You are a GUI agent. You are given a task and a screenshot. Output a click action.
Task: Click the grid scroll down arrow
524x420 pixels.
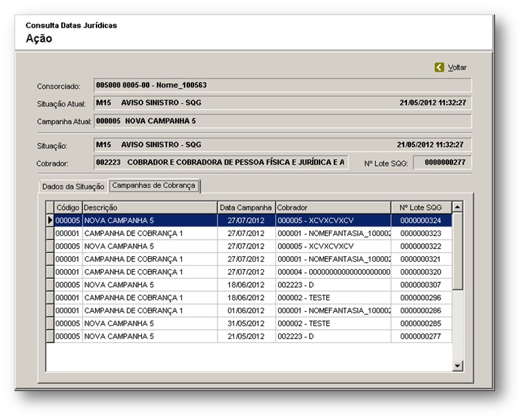click(x=457, y=366)
